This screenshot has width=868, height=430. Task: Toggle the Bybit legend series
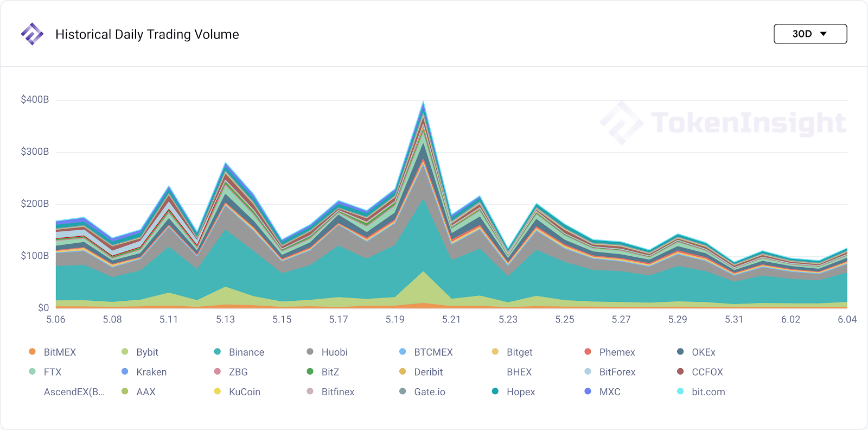(x=140, y=352)
